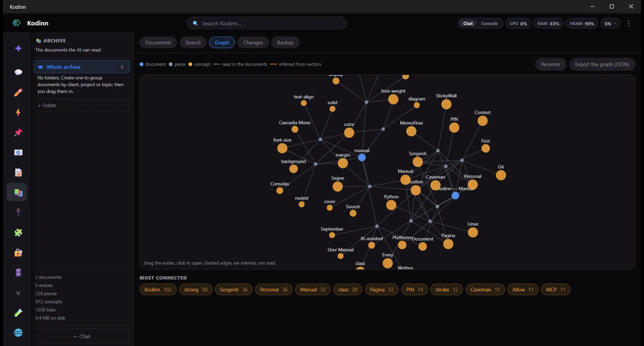Click the class 28 chip
Screen dimensions: 644x346
347,289
